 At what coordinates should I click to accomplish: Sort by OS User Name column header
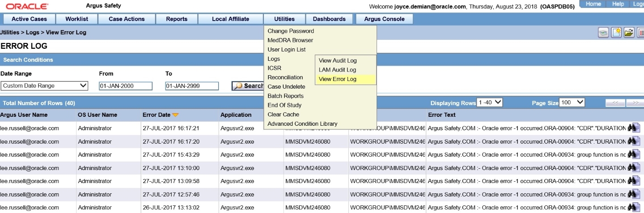(x=97, y=115)
